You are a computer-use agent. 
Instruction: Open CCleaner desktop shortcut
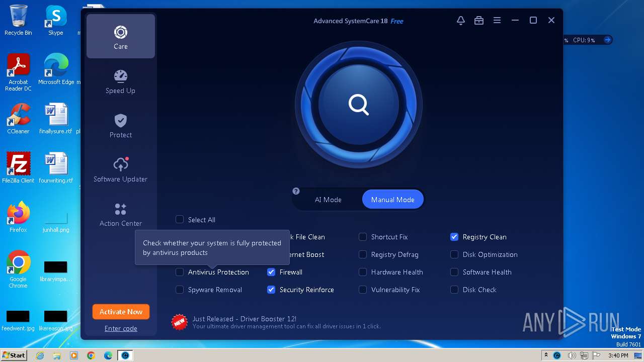pos(18,119)
